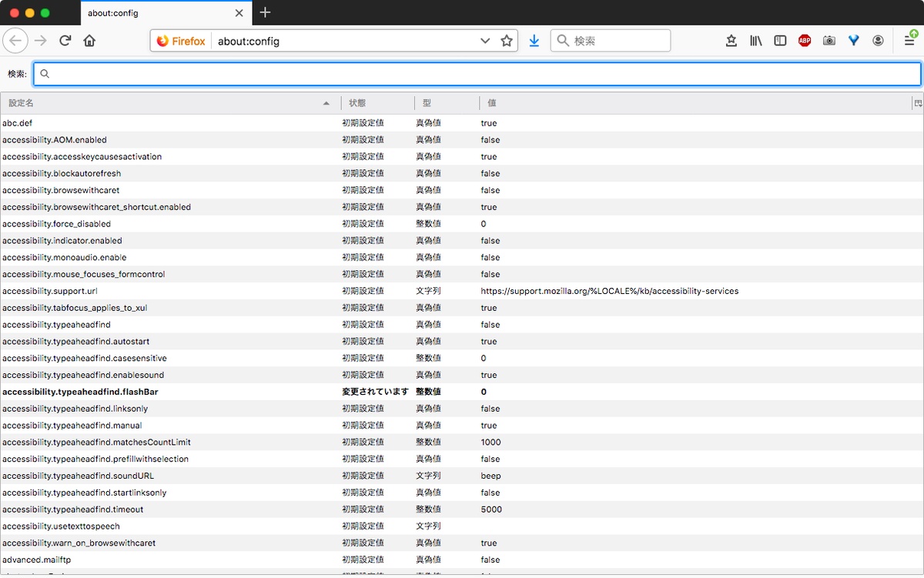Open the column picker at table's right edge
Viewport: 924px width, 578px height.
coord(918,103)
